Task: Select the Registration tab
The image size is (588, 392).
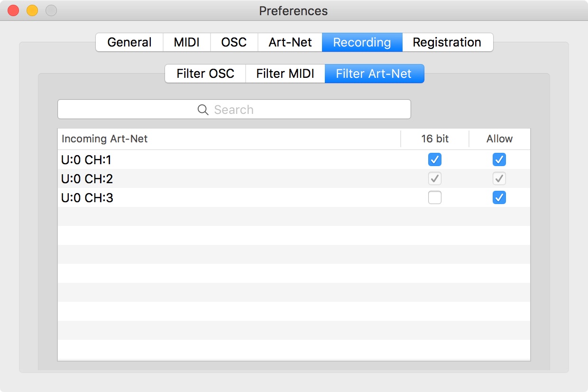Action: [447, 42]
